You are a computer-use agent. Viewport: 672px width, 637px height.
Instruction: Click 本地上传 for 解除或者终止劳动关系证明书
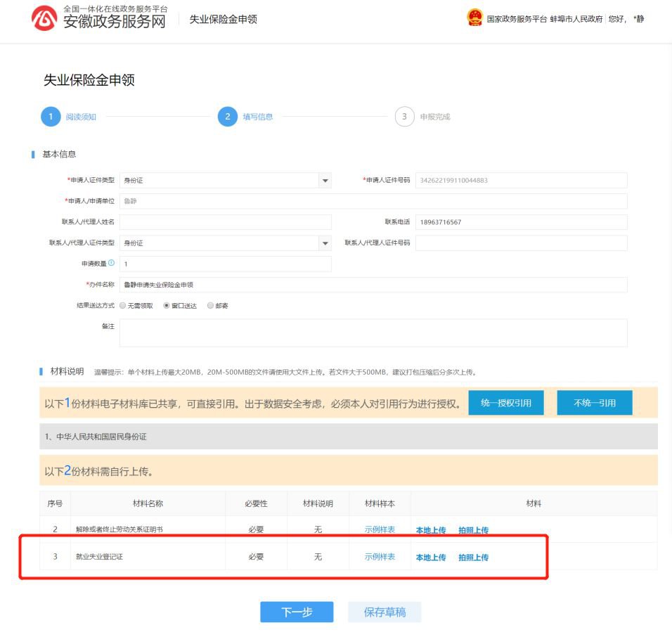coord(431,530)
